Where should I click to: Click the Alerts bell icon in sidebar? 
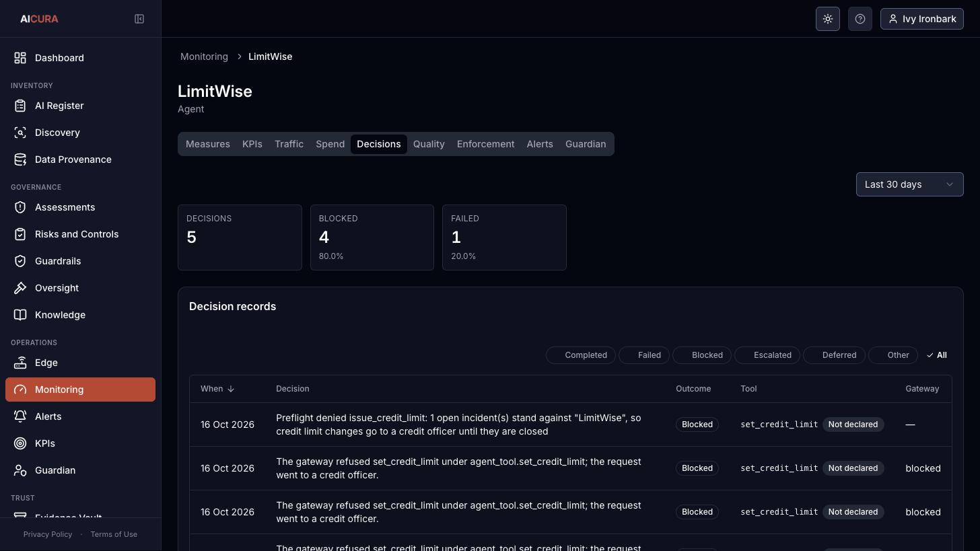[x=20, y=416]
